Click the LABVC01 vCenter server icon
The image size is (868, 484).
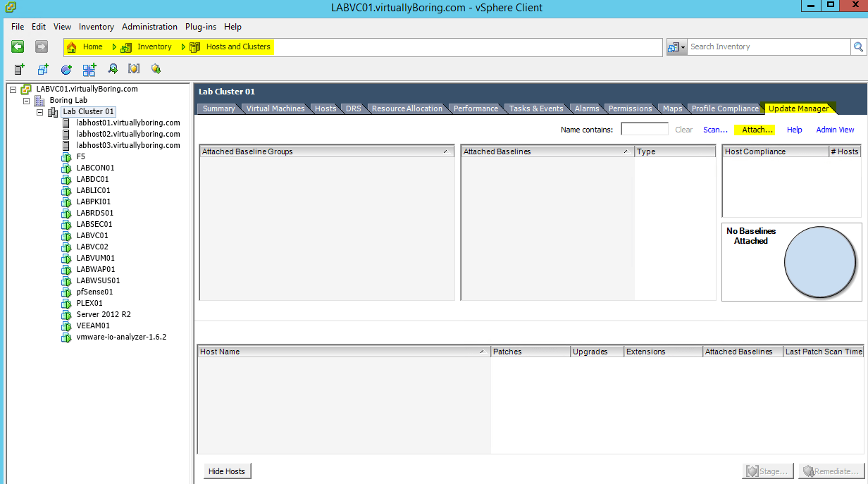(26, 89)
